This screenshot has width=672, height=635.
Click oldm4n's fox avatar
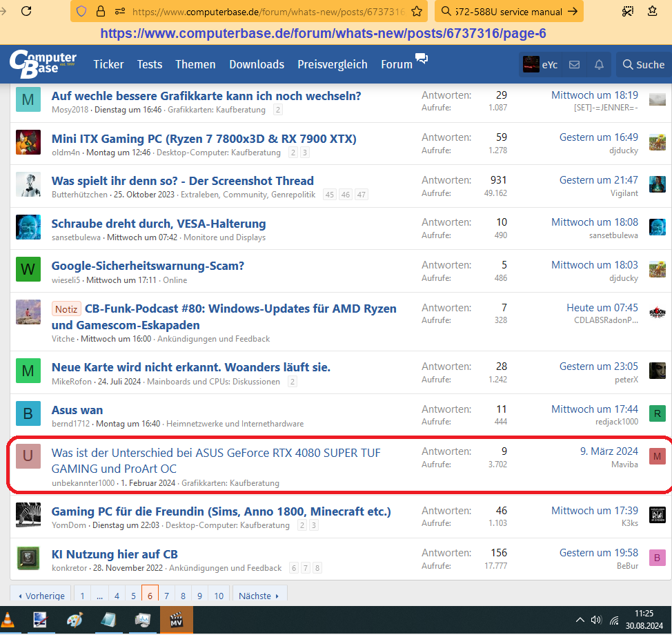28,142
